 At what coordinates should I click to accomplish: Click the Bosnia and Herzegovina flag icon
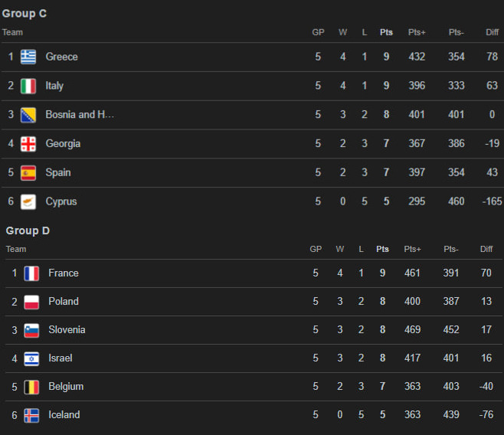(x=28, y=115)
